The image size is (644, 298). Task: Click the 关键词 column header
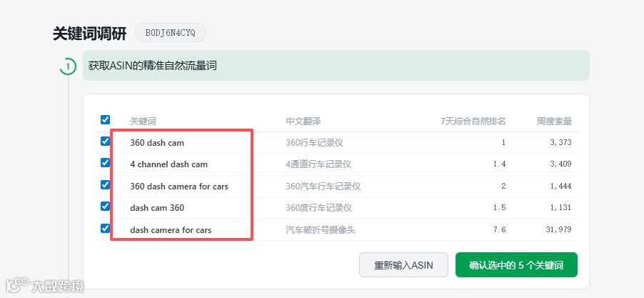point(143,121)
